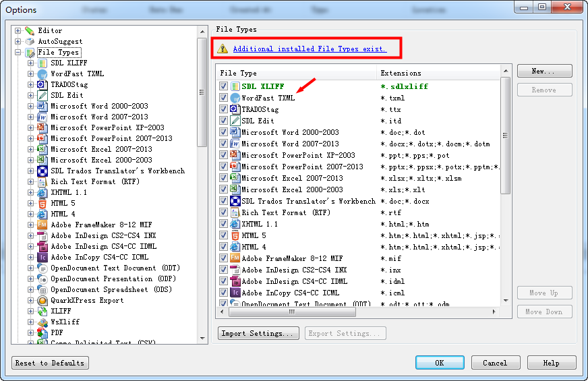The width and height of the screenshot is (588, 381).
Task: Toggle the SDL Edit checkbox
Action: tap(223, 121)
